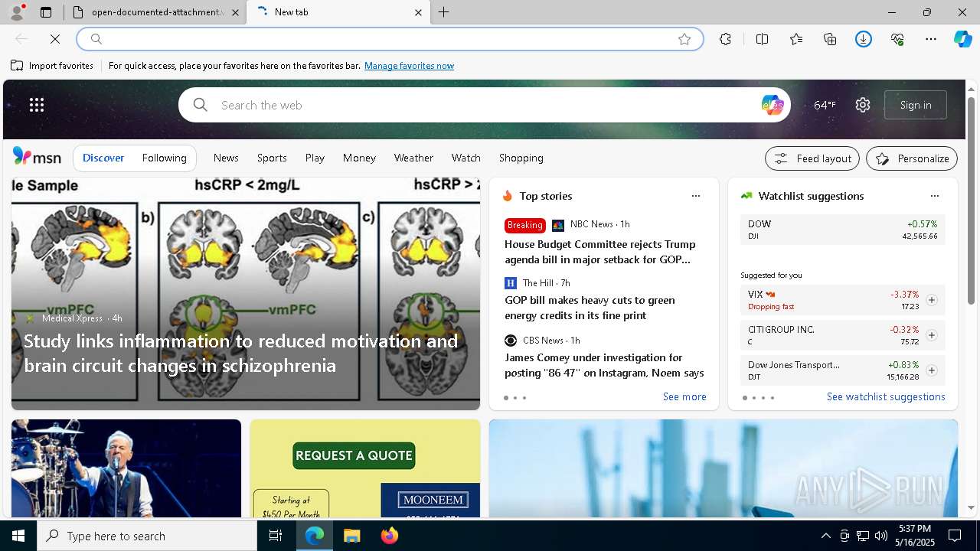This screenshot has width=980, height=551.
Task: Open the Copilot sidebar icon
Action: click(x=962, y=39)
